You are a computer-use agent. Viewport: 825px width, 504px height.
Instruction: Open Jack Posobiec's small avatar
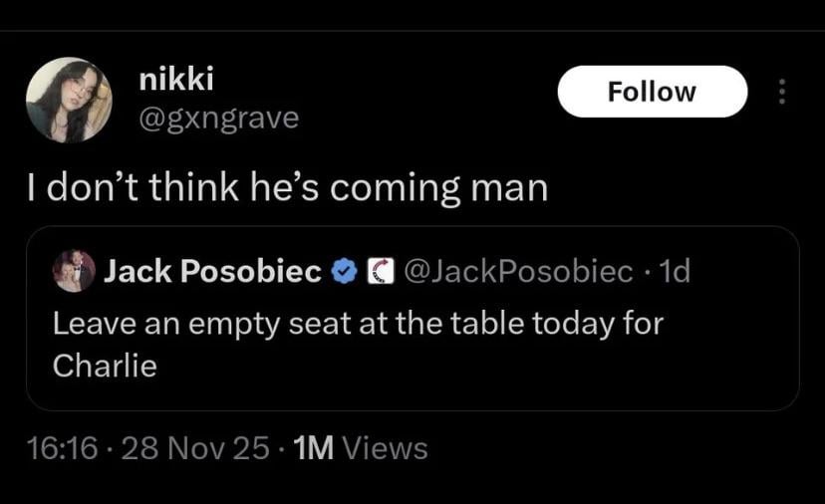(74, 270)
